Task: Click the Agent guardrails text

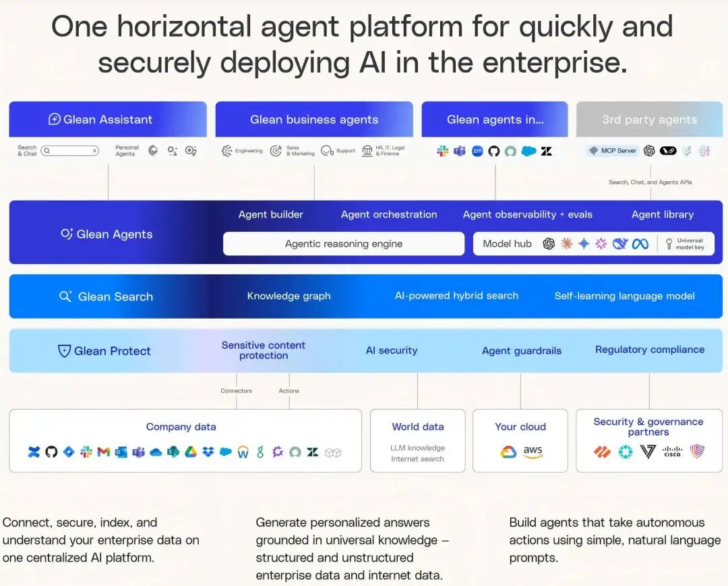Action: (521, 351)
